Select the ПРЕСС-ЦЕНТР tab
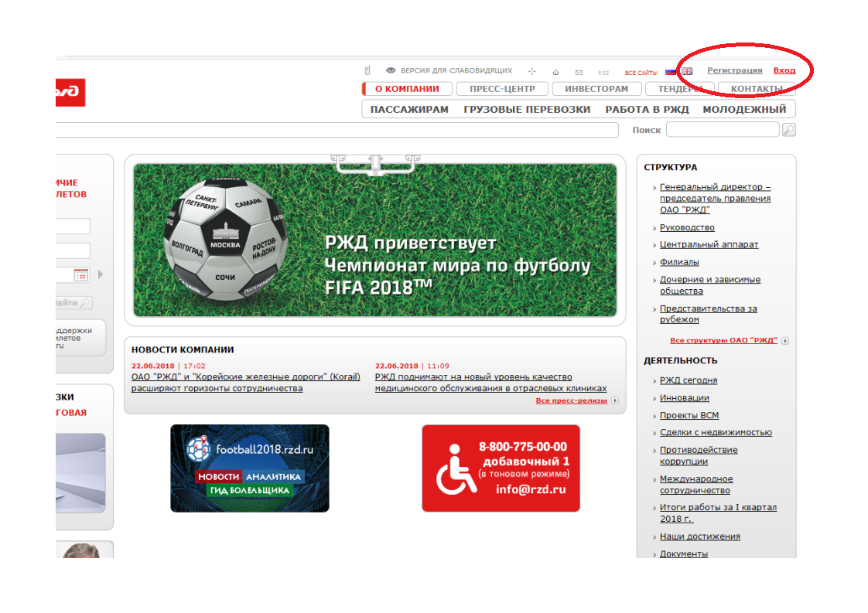This screenshot has width=868, height=613. pyautogui.click(x=502, y=89)
